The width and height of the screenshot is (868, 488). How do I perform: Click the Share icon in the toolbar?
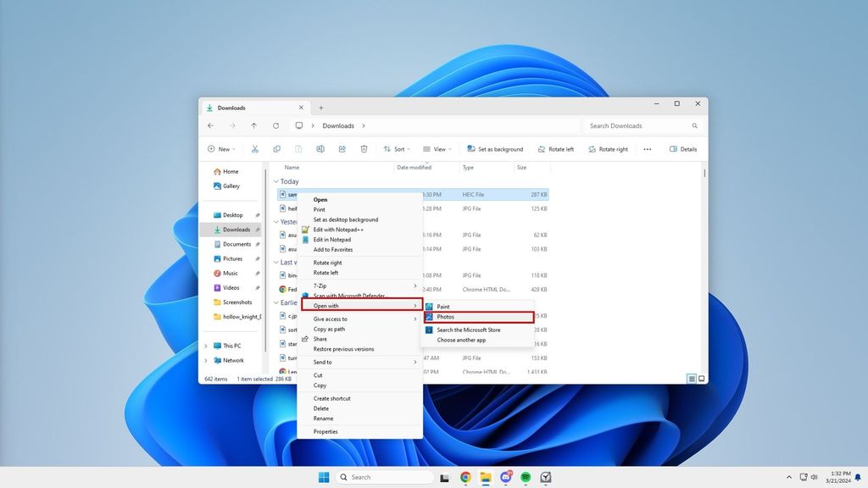click(342, 148)
